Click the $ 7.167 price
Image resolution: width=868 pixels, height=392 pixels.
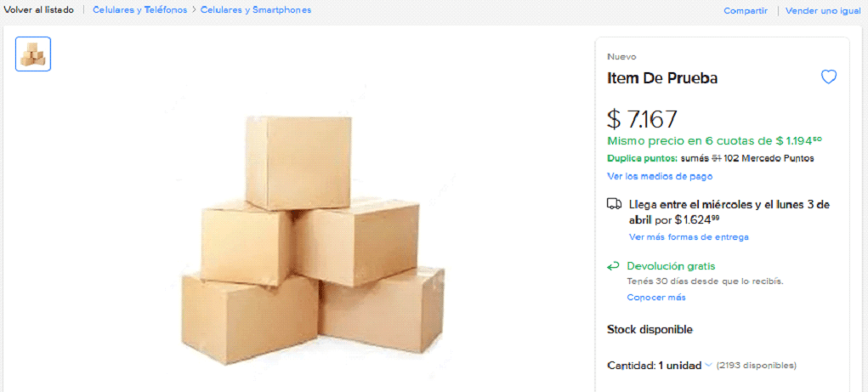coord(642,119)
